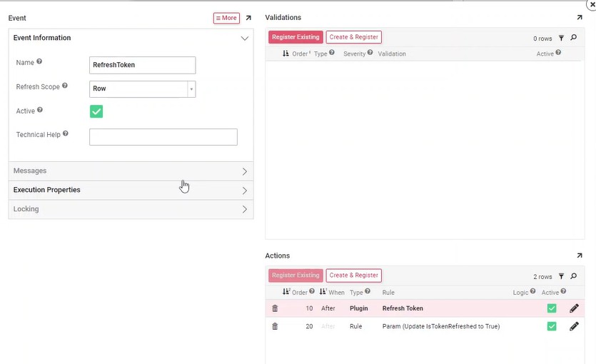Toggle Active checkbox for Param rule action
The image size is (596, 364).
click(x=551, y=326)
